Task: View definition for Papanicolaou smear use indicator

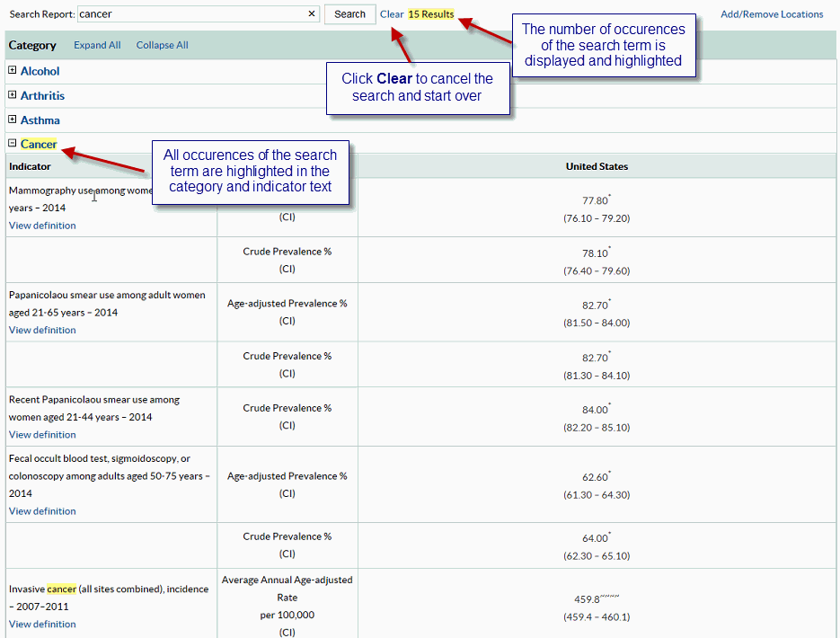Action: 41,330
